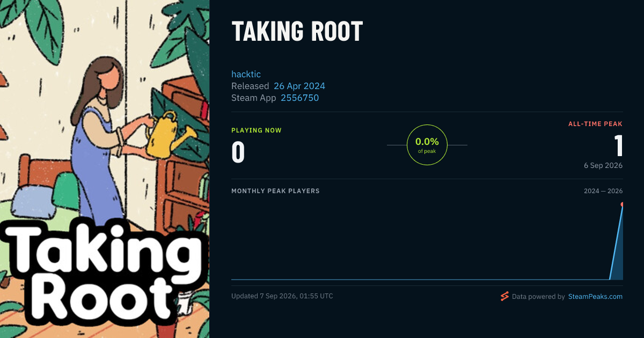This screenshot has height=338, width=644.
Task: Click the yellow watering can in artwork
Action: click(x=165, y=135)
